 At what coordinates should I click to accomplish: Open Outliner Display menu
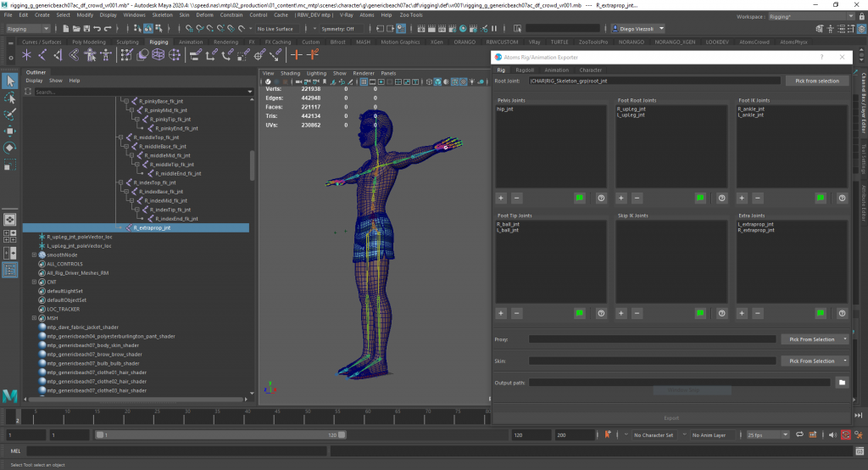point(34,81)
